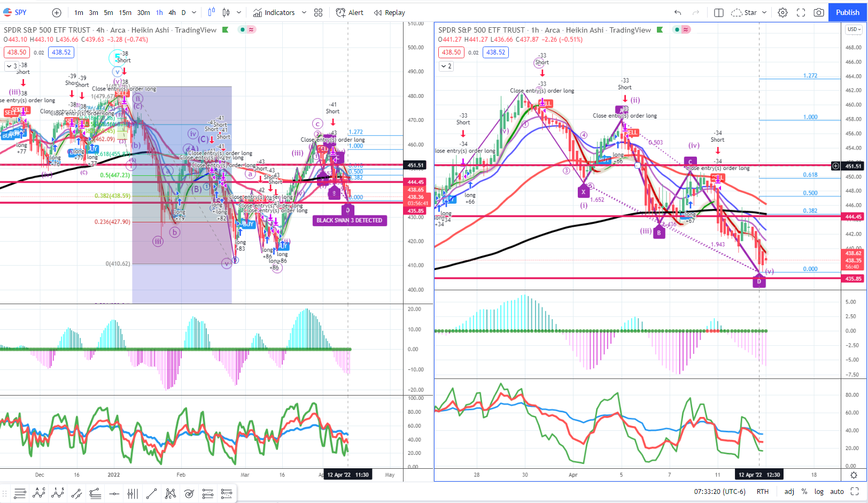Toggle fullscreen mode icon
868x503 pixels.
point(801,12)
